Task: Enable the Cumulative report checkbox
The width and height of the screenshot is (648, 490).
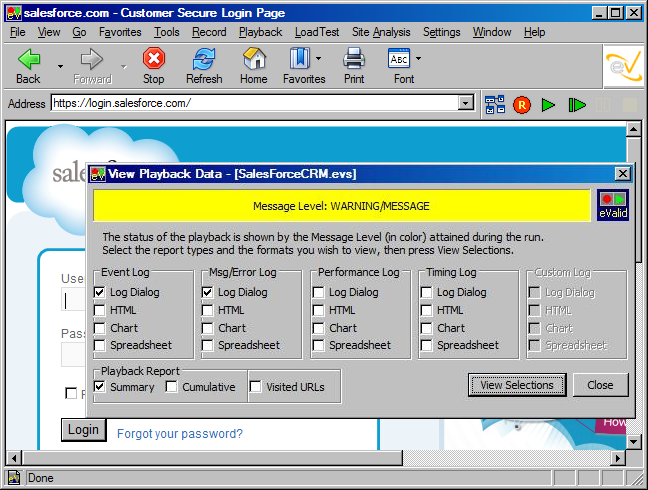Action: [172, 387]
